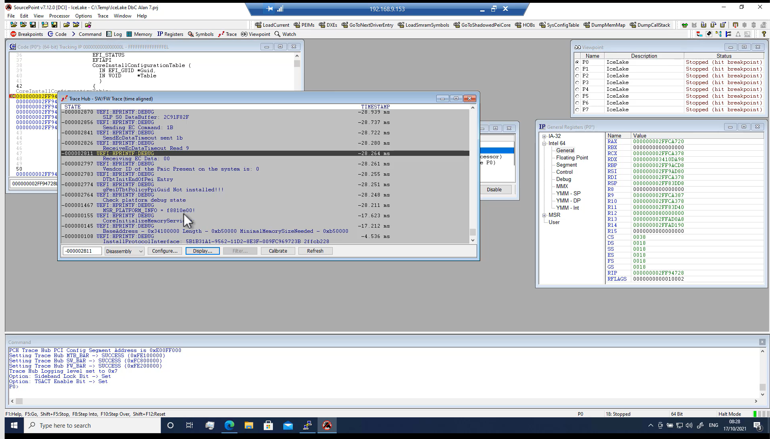Select Segment in register tree

566,165
